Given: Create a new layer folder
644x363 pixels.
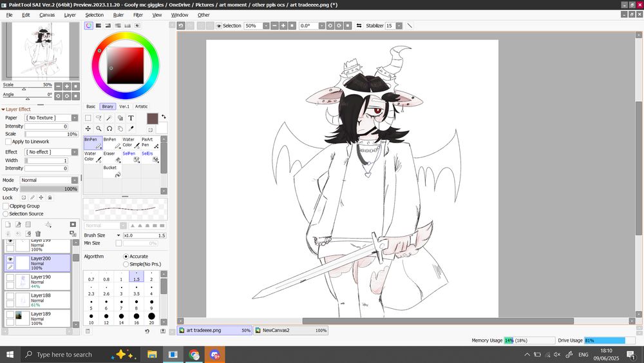Looking at the screenshot, I should (x=28, y=224).
